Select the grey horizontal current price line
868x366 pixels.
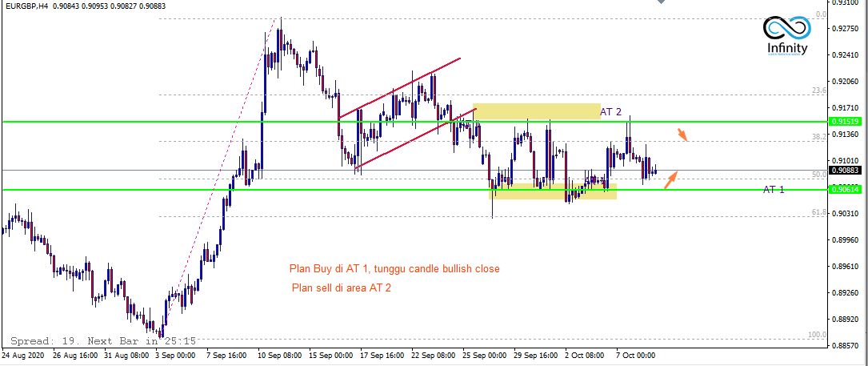click(414, 171)
